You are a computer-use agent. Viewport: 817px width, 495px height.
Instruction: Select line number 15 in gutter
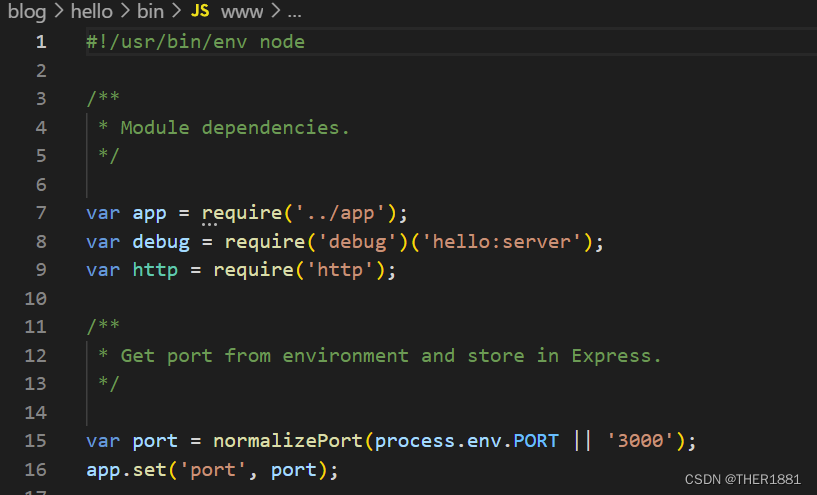coord(36,441)
